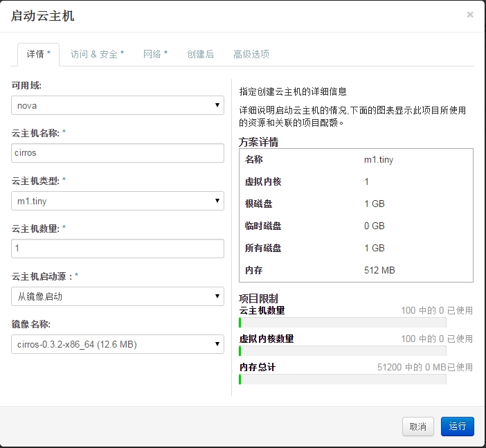The image size is (486, 448).
Task: Switch to the 详情 tab
Action: pyautogui.click(x=39, y=54)
